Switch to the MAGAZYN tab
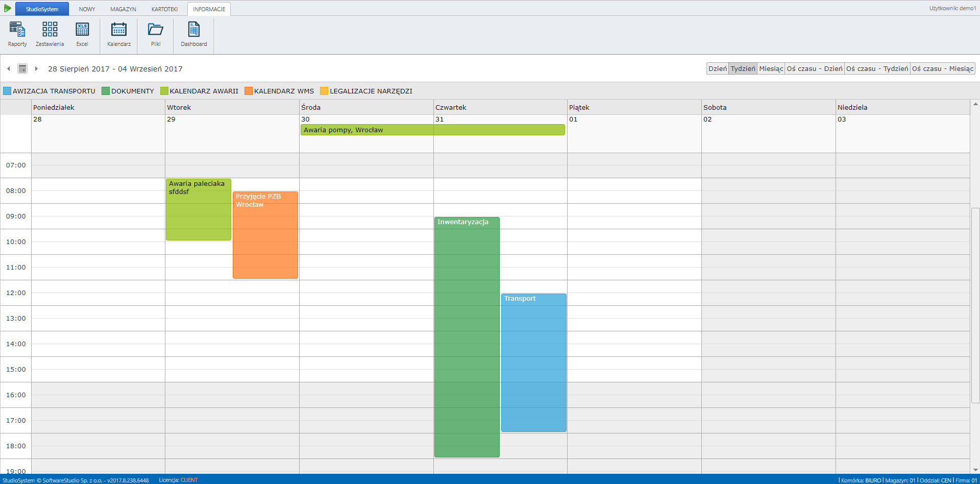This screenshot has width=980, height=484. pyautogui.click(x=123, y=9)
